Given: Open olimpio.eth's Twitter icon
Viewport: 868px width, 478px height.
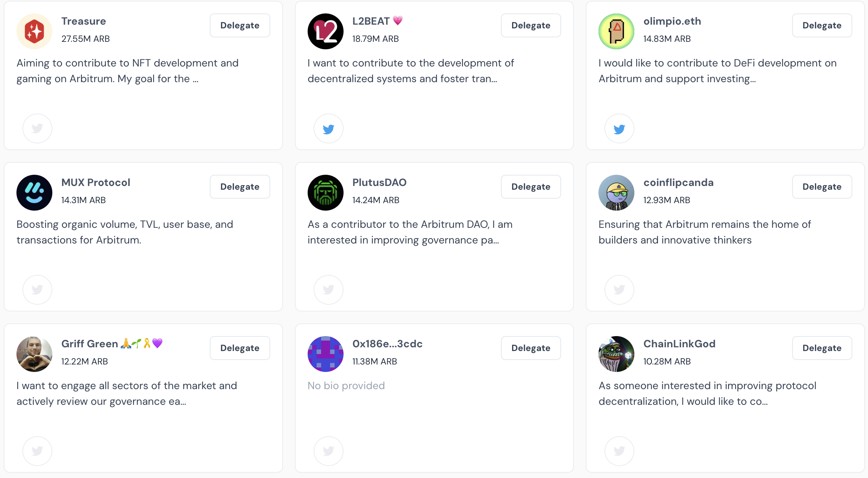Looking at the screenshot, I should click(619, 128).
